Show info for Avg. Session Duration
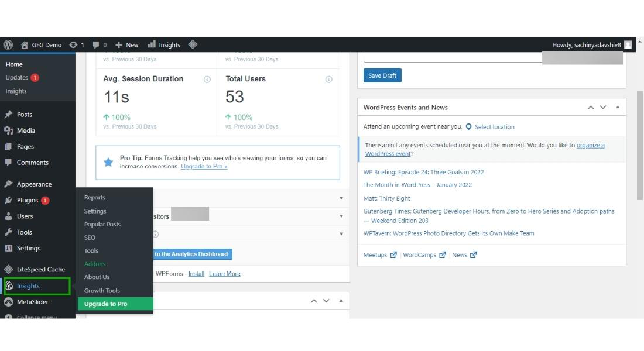Image resolution: width=644 pixels, height=351 pixels. [x=207, y=79]
